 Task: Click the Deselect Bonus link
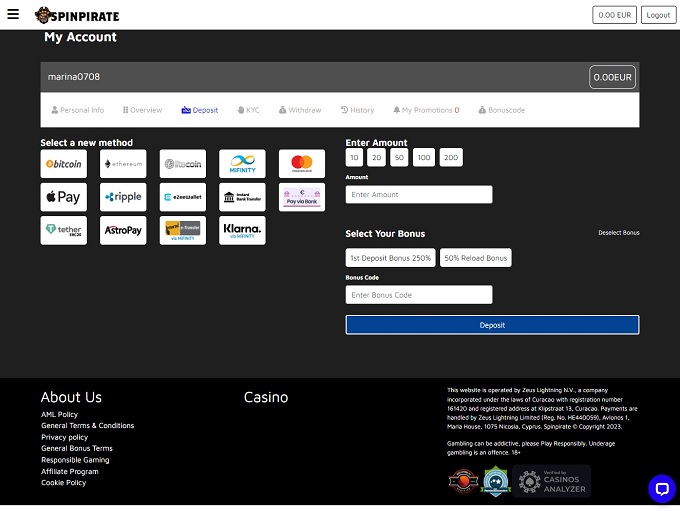pyautogui.click(x=618, y=233)
